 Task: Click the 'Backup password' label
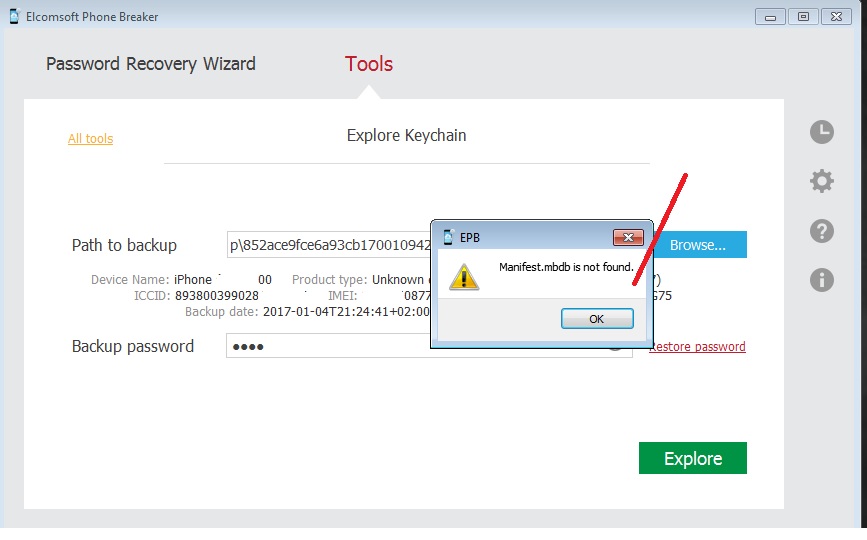point(133,347)
